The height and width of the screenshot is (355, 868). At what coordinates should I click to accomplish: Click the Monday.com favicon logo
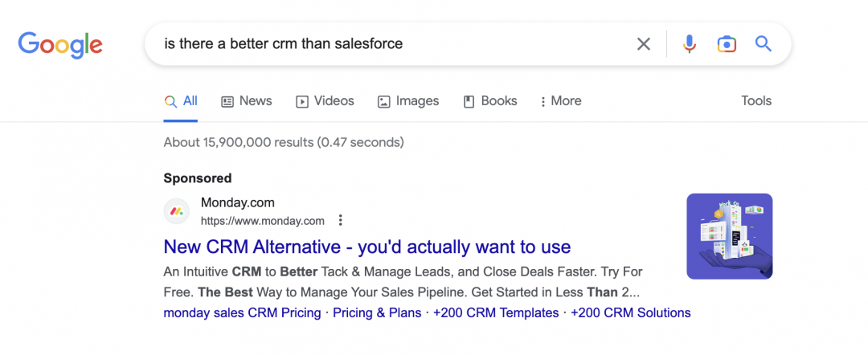[x=177, y=211]
